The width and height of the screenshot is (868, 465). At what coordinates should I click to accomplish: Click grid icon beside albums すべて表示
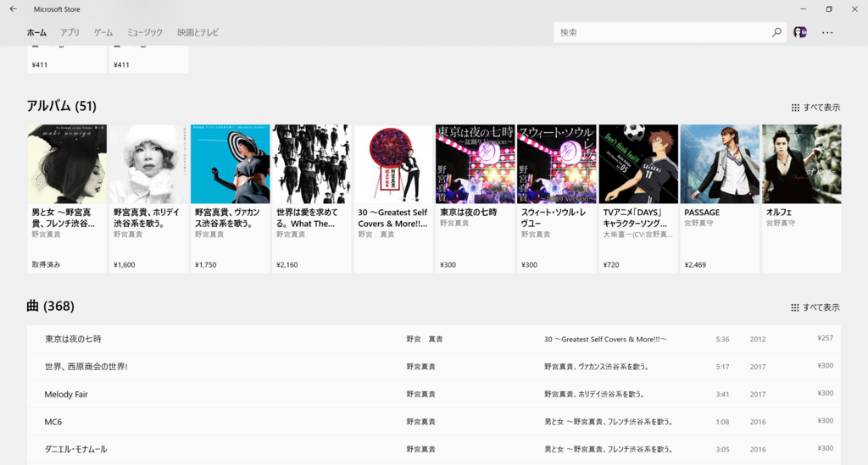[795, 108]
